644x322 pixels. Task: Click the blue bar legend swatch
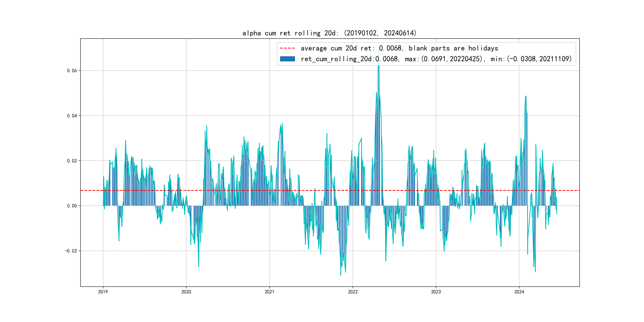click(x=287, y=59)
